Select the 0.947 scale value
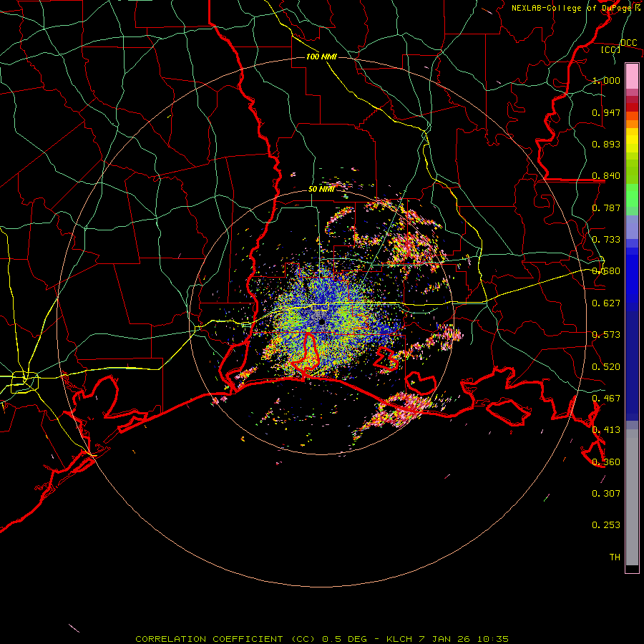 coord(606,112)
